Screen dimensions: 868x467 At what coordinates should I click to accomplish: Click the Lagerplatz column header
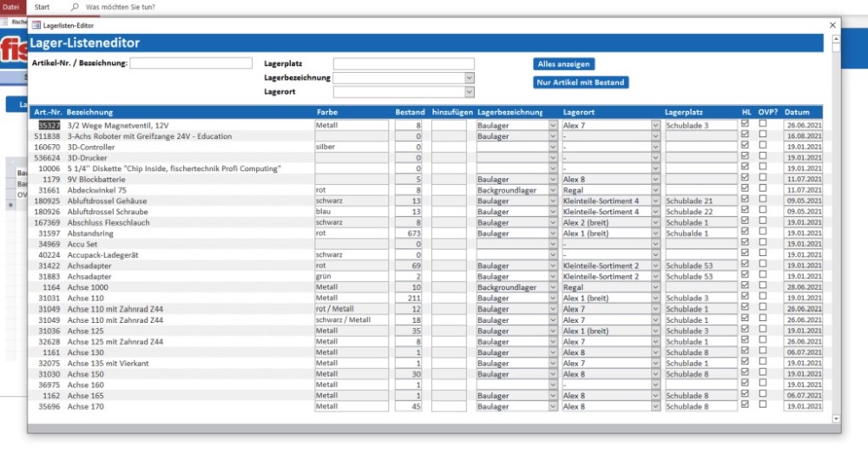click(x=684, y=112)
